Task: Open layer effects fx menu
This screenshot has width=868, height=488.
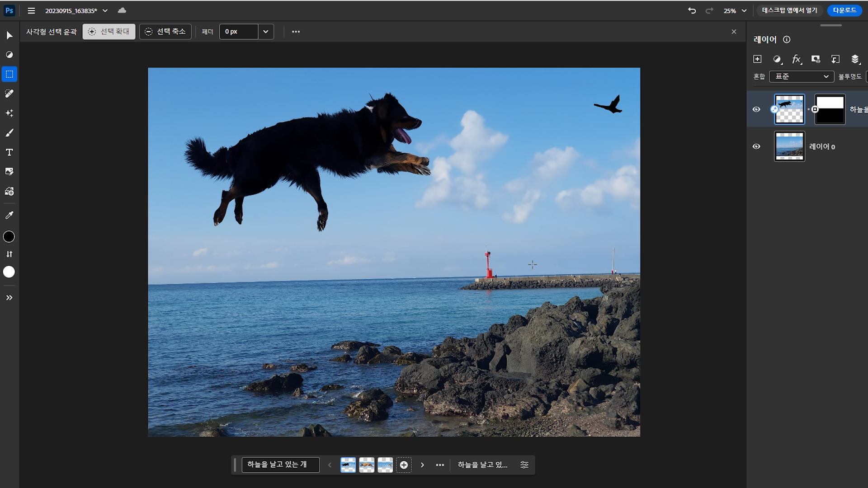Action: (x=796, y=59)
